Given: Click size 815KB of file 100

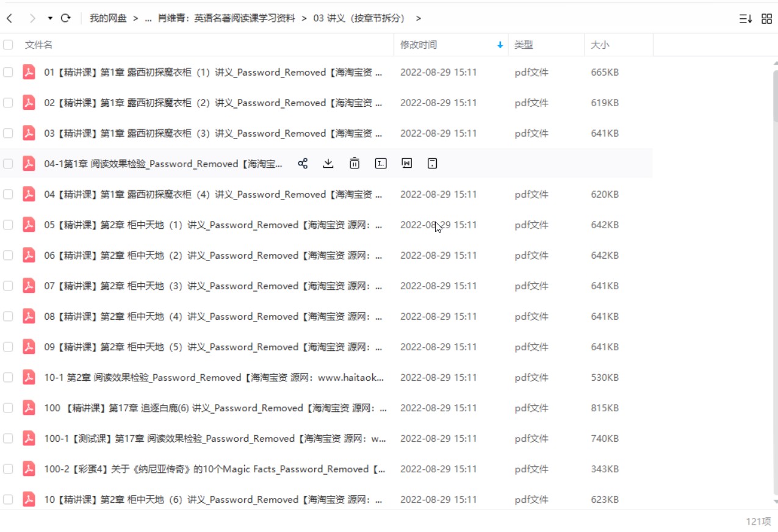Looking at the screenshot, I should coord(605,408).
